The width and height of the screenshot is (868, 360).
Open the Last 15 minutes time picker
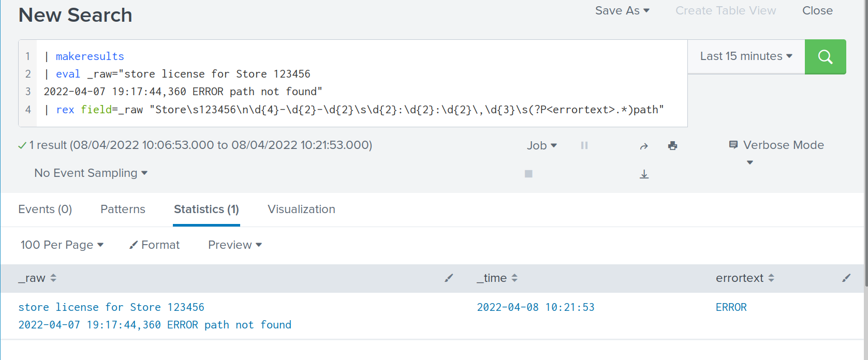click(746, 56)
